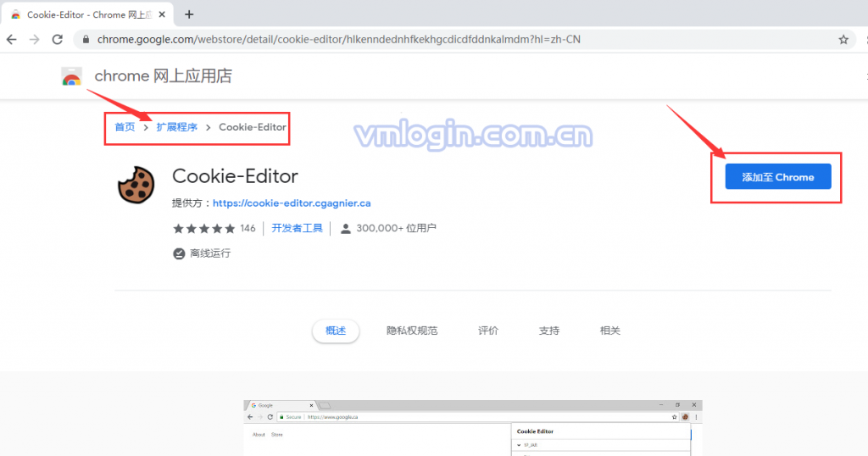This screenshot has width=868, height=456.
Task: Switch to the 隐私权规范 tab
Action: 412,331
